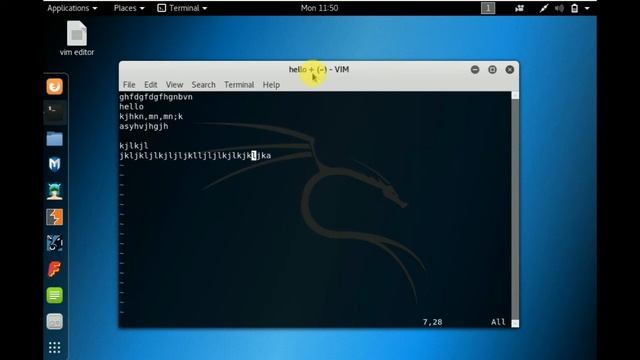Screen dimensions: 640x360
Task: Open the volume icon in the top bar
Action: coord(559,8)
